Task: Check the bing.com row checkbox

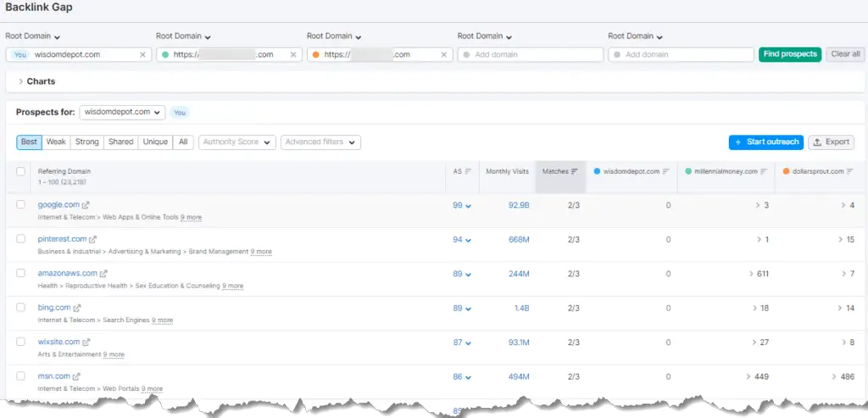Action: point(20,307)
